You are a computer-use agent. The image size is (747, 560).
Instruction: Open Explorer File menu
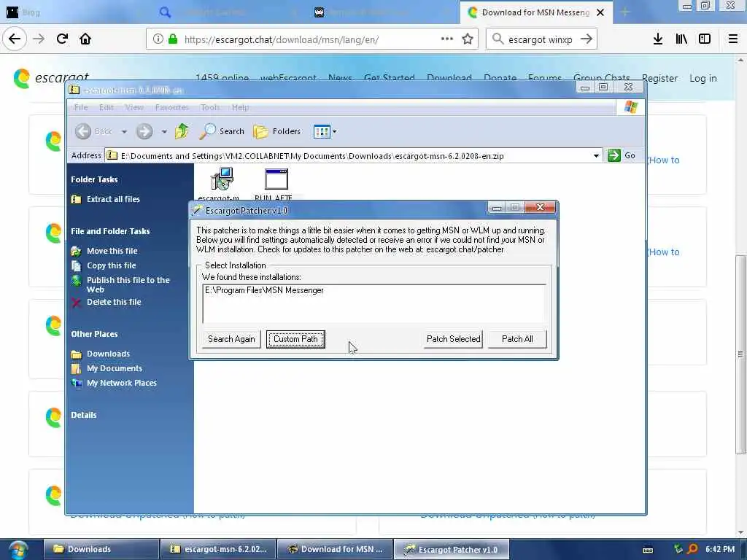(x=81, y=107)
